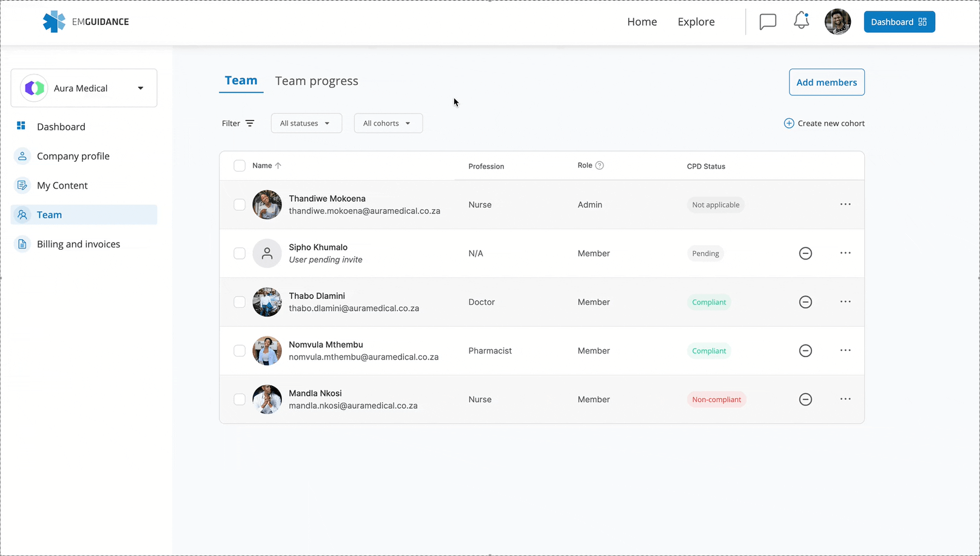980x556 pixels.
Task: Click the EM Guidance logo
Action: click(x=86, y=22)
